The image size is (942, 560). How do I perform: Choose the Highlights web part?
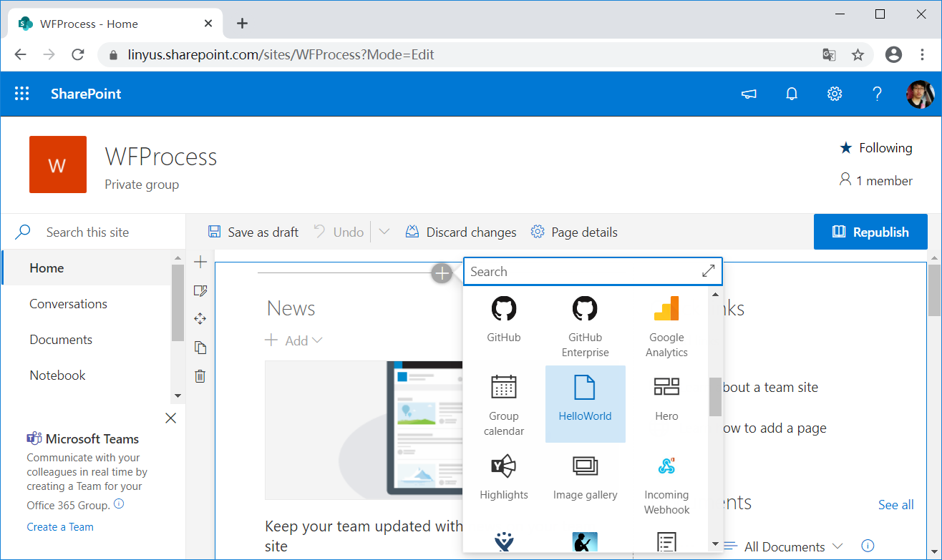click(x=504, y=476)
